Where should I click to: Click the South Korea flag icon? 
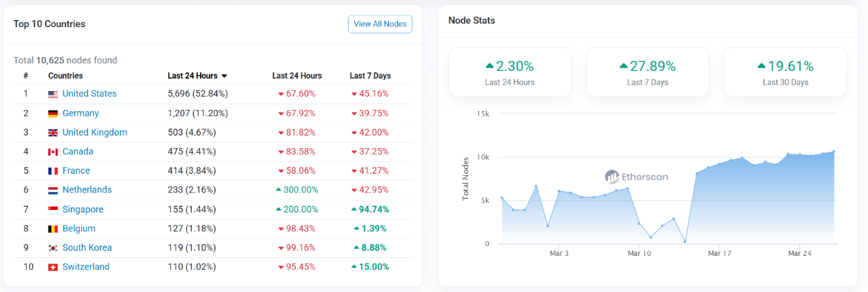53,248
